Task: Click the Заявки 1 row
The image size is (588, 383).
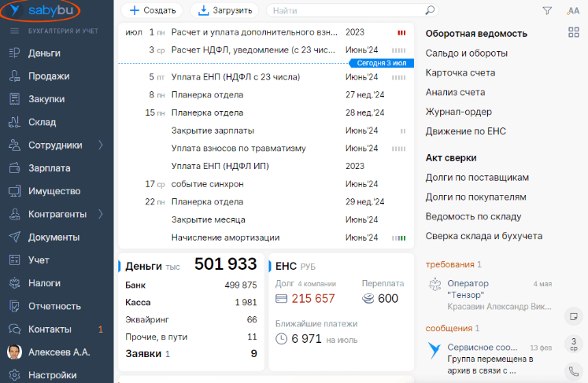Action: click(190, 353)
